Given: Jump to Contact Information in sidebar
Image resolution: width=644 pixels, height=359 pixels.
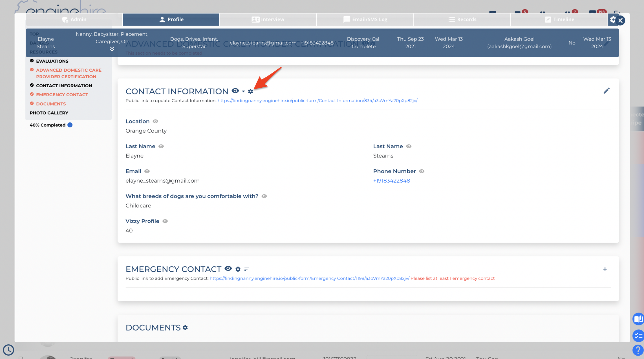Looking at the screenshot, I should tap(64, 86).
